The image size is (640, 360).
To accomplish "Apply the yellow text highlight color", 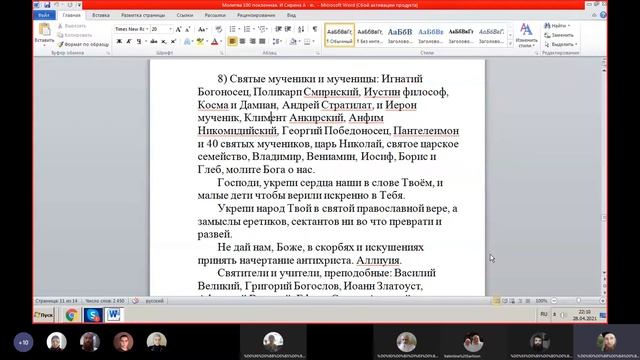I will tap(200, 41).
